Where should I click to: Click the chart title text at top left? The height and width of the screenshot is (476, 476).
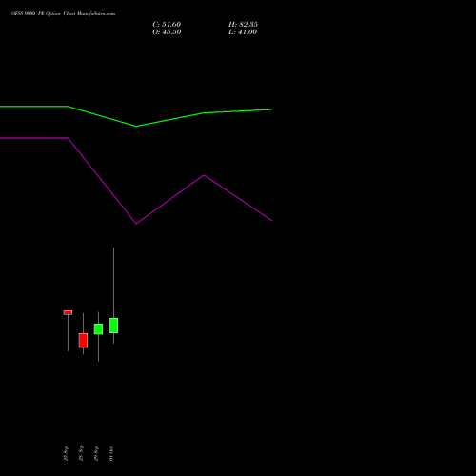[64, 14]
